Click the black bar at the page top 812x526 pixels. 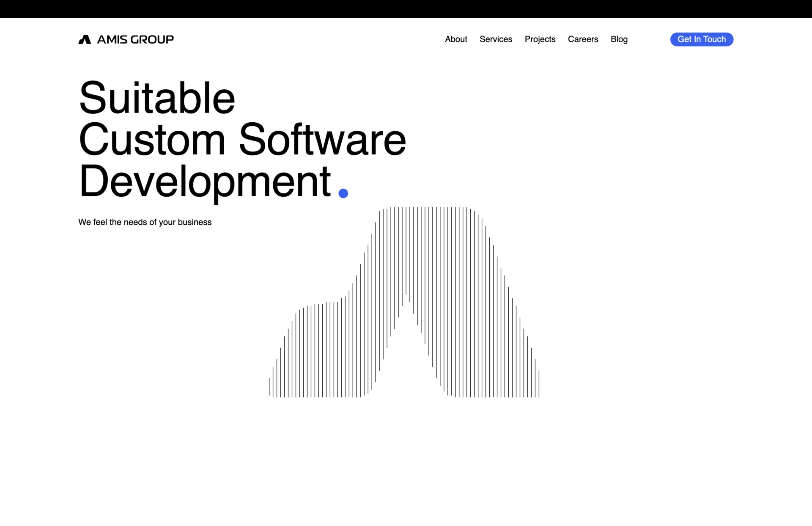click(406, 8)
